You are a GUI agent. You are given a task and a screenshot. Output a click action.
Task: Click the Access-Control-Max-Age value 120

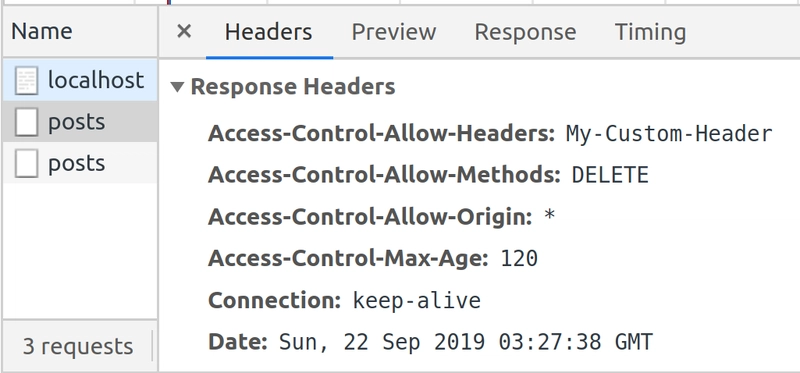(x=519, y=258)
